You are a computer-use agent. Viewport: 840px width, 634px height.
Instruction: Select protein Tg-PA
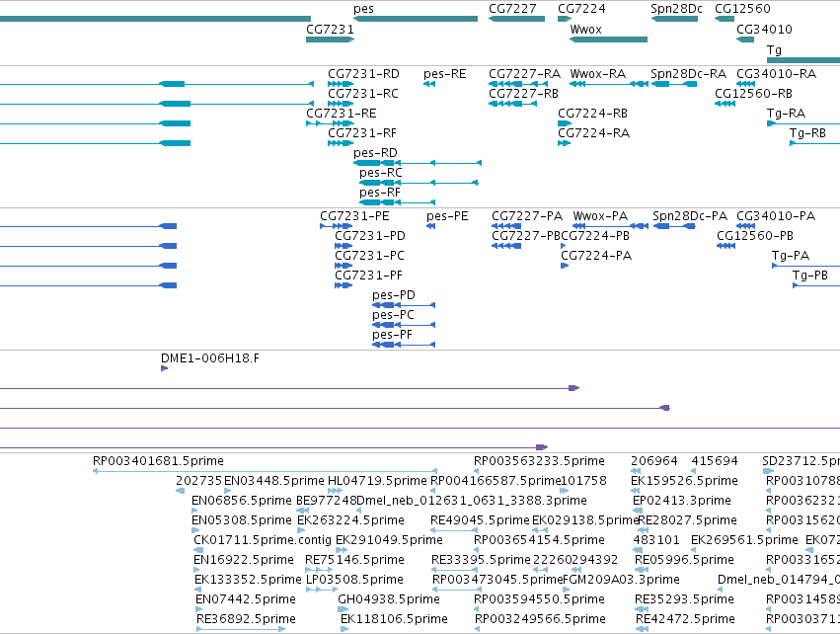[x=805, y=266]
